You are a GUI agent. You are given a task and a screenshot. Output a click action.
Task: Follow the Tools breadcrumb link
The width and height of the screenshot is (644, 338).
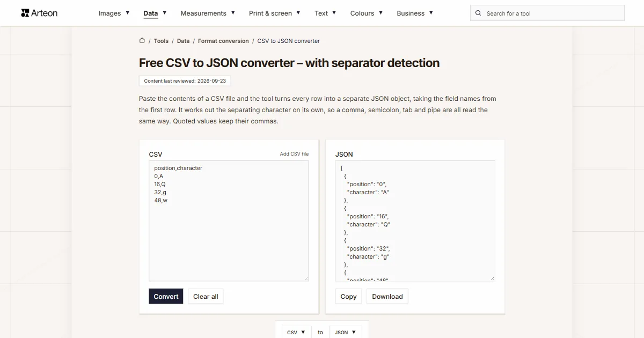pyautogui.click(x=161, y=41)
